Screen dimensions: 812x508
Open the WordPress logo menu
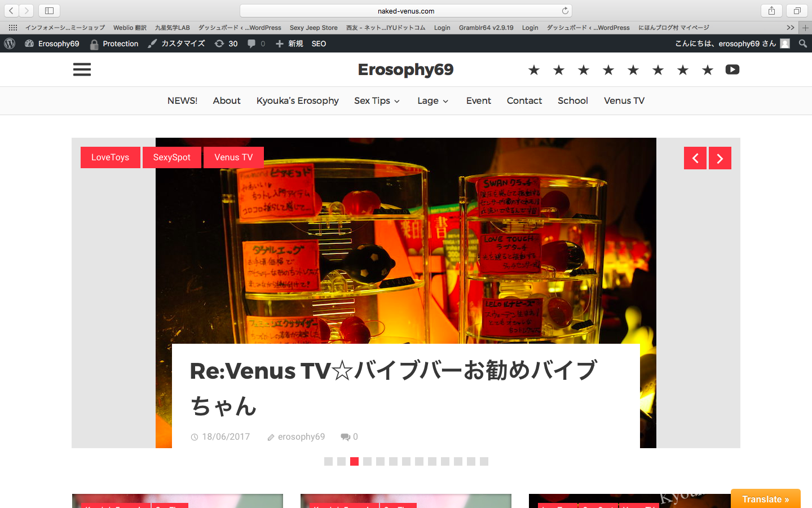pos(10,43)
